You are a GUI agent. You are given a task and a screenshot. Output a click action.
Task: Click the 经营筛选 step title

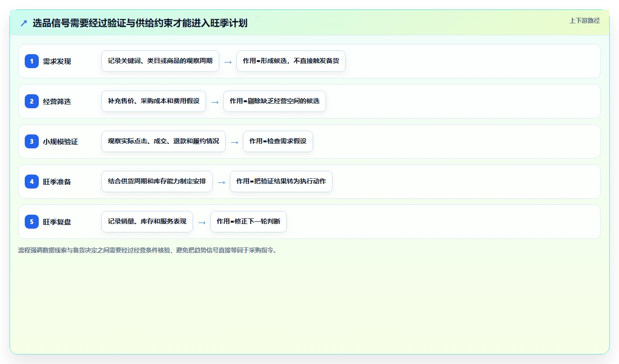[x=57, y=101]
